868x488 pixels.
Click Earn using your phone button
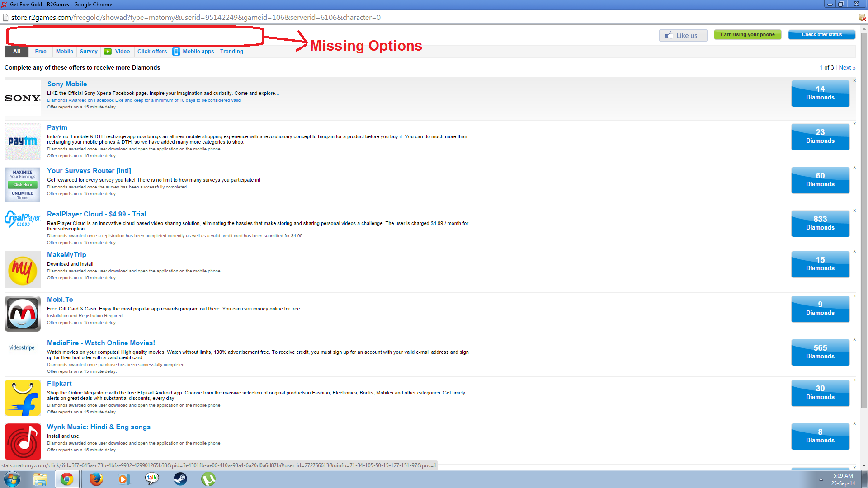pyautogui.click(x=747, y=35)
